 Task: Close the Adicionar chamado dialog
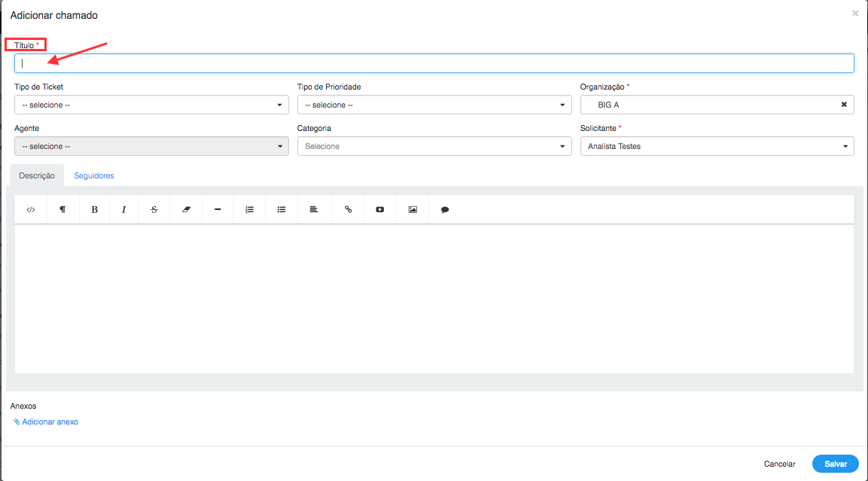click(855, 14)
